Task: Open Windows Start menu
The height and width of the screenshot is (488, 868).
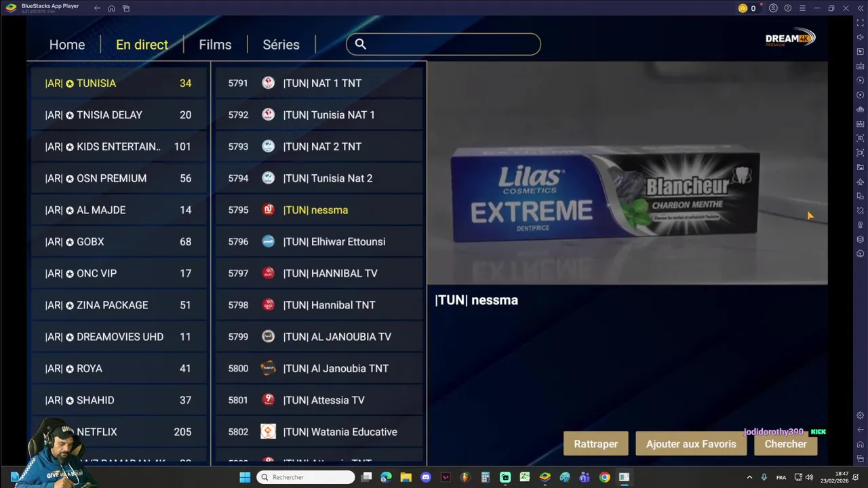Action: (245, 477)
